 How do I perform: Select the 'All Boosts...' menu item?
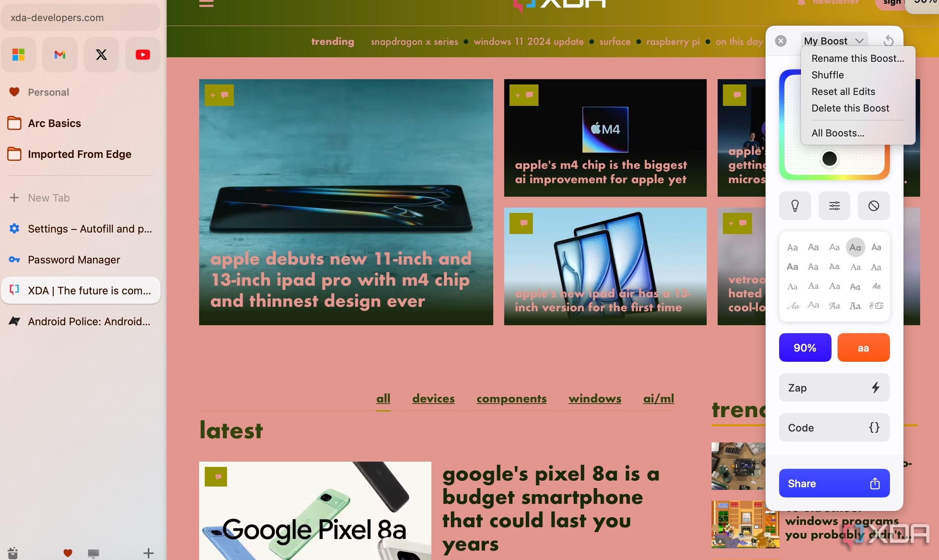838,133
